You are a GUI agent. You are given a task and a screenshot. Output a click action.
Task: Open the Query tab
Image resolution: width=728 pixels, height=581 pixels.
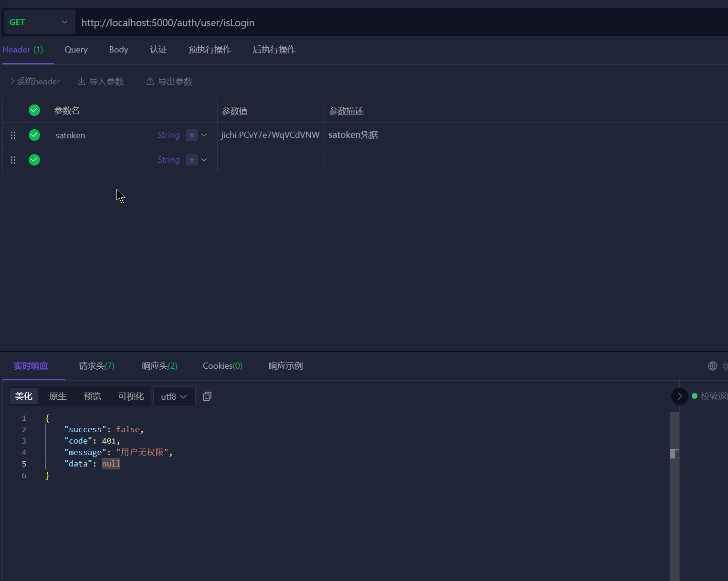tap(76, 50)
